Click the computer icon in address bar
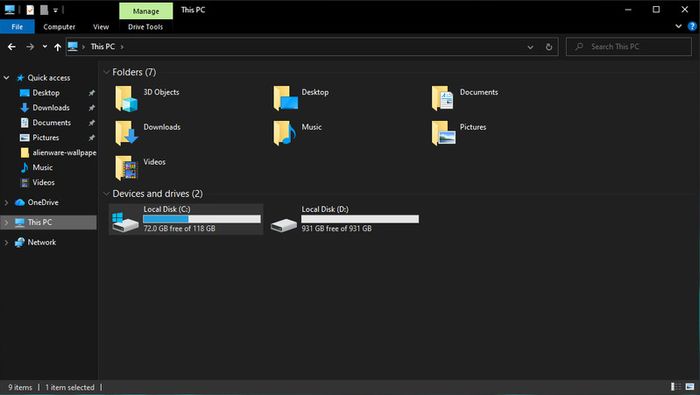Screen dimensions: 700x395 point(73,46)
